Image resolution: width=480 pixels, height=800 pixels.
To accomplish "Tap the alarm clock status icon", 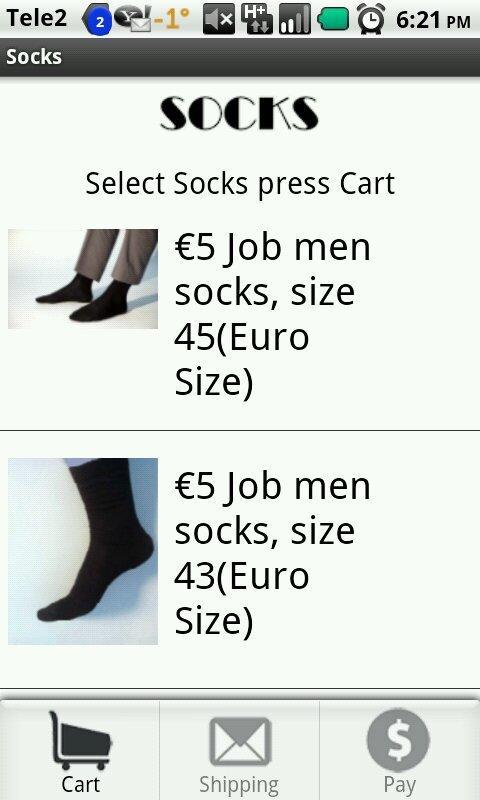I will click(371, 18).
